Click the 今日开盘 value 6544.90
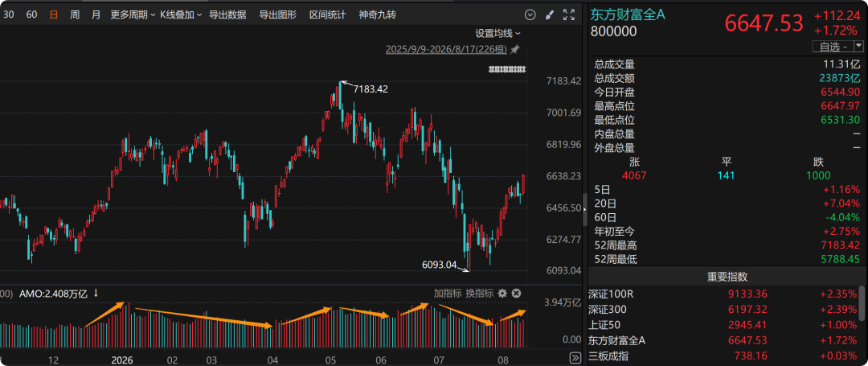 (841, 92)
